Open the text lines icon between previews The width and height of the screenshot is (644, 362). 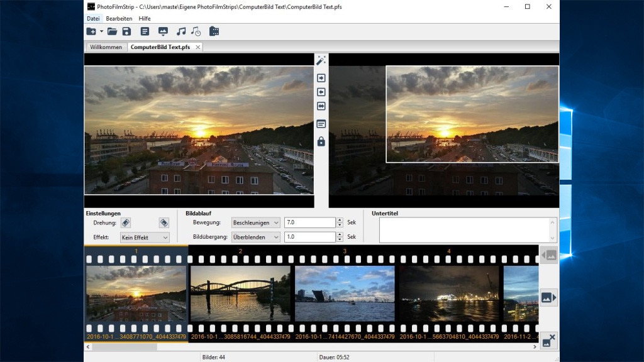[321, 124]
